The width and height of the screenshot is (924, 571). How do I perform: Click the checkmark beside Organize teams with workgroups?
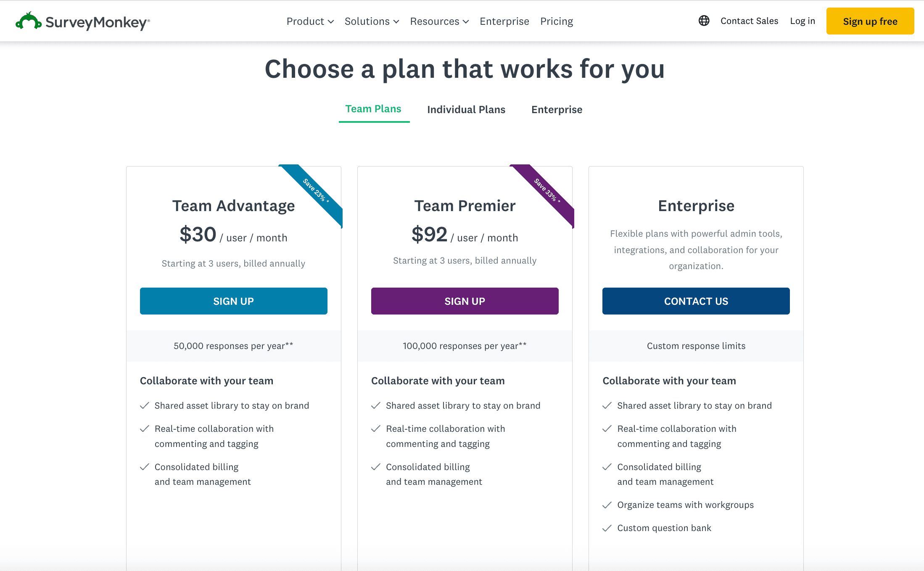click(x=607, y=505)
